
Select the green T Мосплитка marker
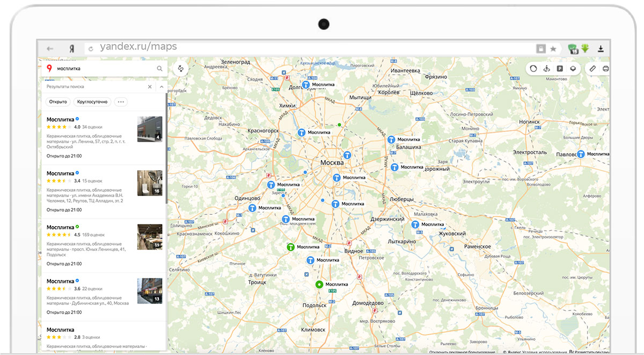pyautogui.click(x=290, y=247)
